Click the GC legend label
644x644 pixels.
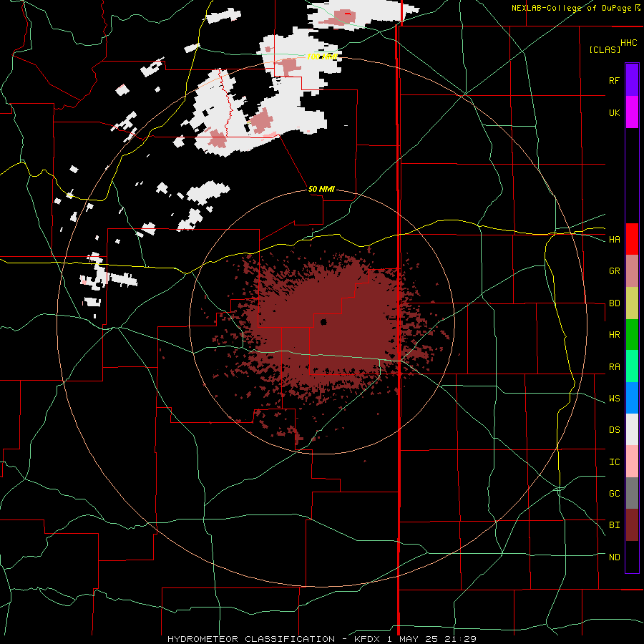coord(614,494)
